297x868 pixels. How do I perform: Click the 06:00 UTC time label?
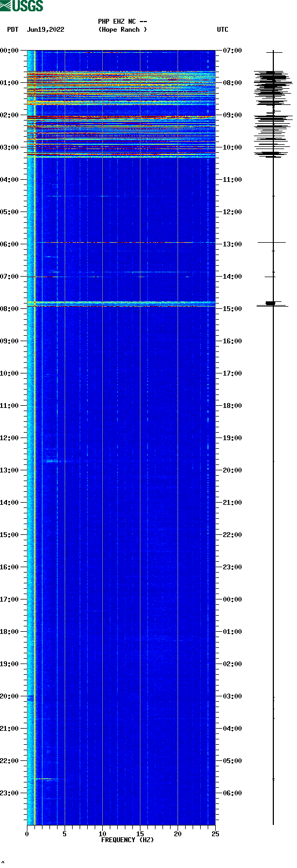pos(232,793)
